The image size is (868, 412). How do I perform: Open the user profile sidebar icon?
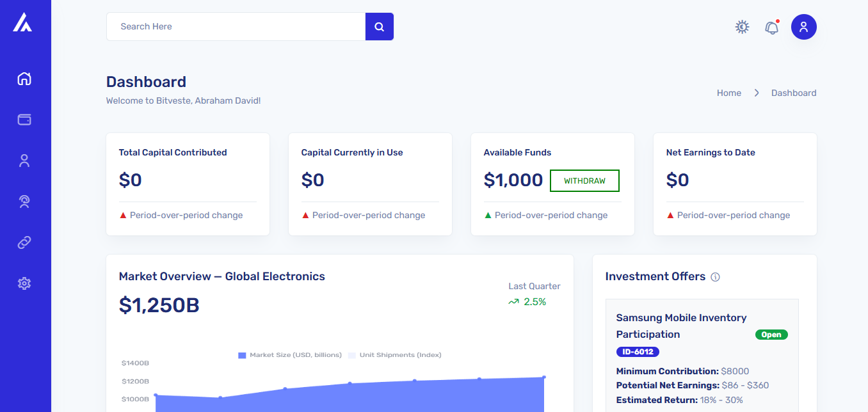click(x=24, y=161)
